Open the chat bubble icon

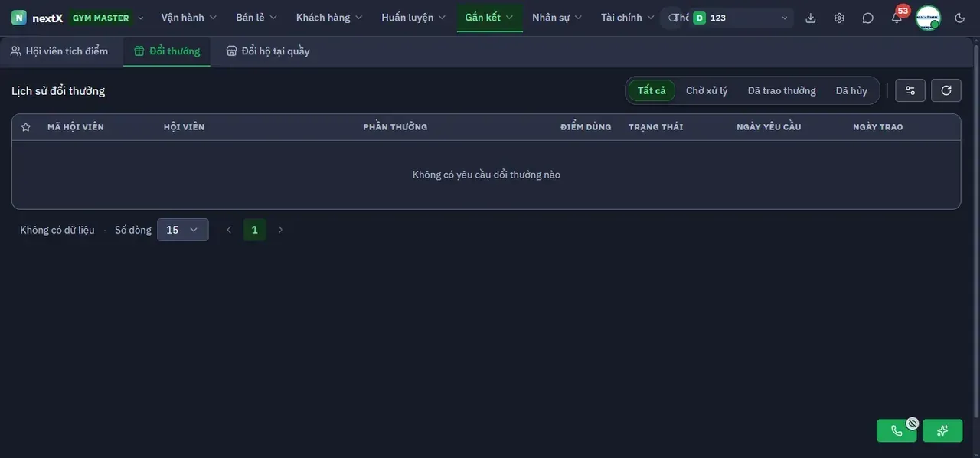click(867, 18)
